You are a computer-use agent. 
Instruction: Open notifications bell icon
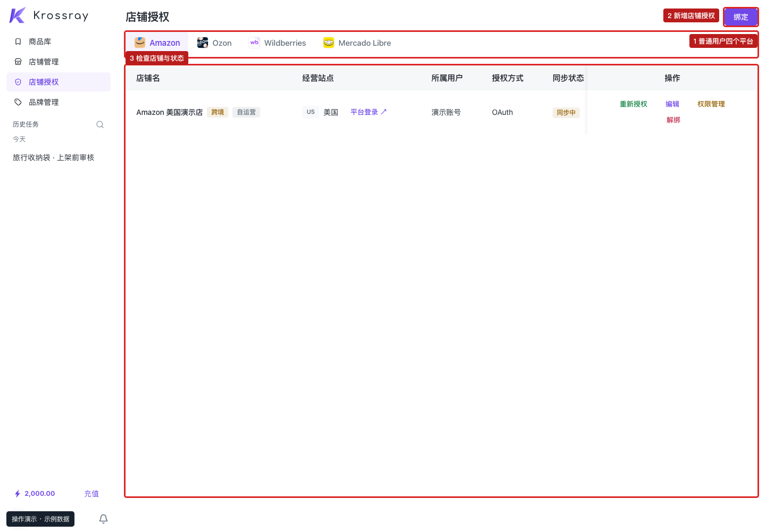click(104, 519)
